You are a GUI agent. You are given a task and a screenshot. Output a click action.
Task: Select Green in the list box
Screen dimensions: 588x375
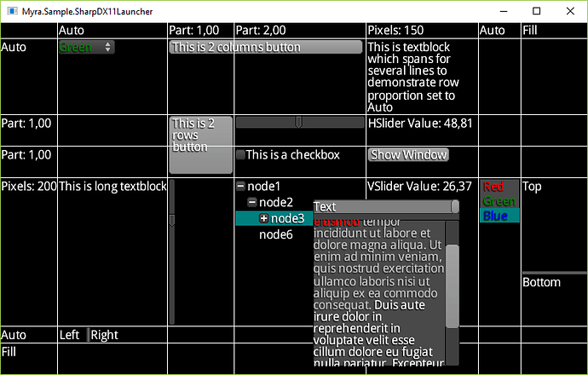499,201
